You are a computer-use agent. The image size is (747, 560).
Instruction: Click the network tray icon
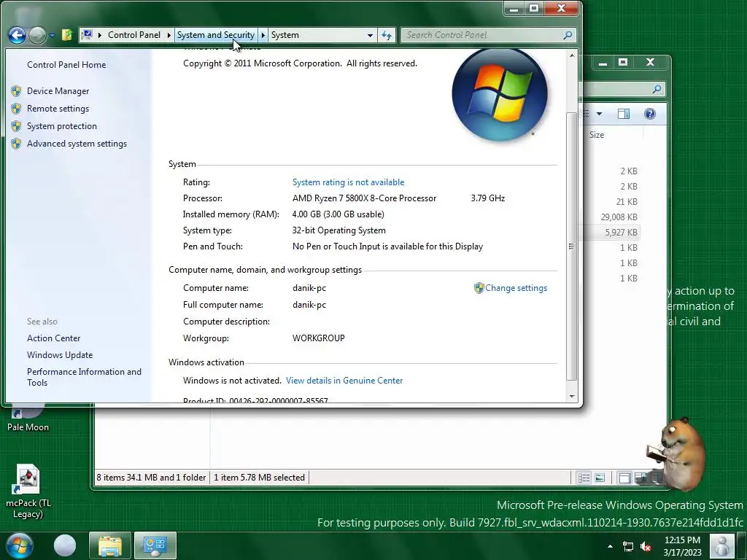coord(628,547)
